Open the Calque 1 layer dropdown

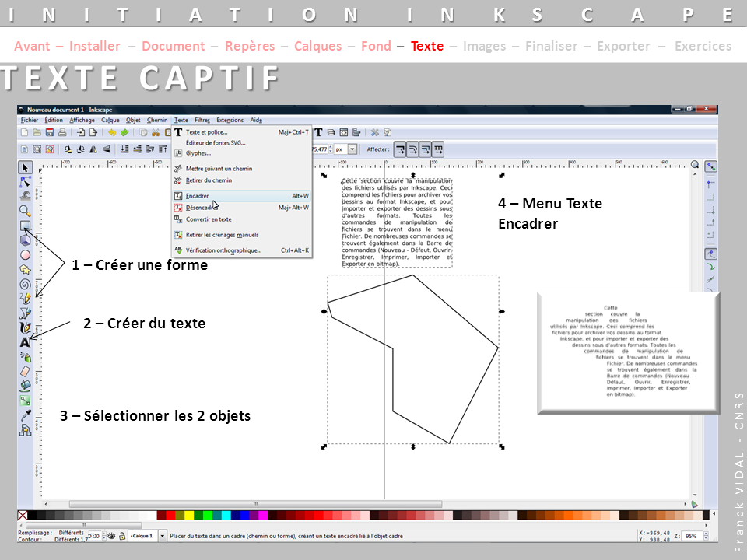(x=162, y=536)
